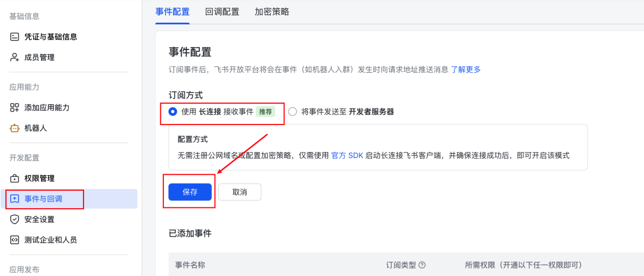Viewport: 644px width, 276px height.
Task: Select 将事件发送至开发者服务器 radio option
Action: [x=293, y=111]
